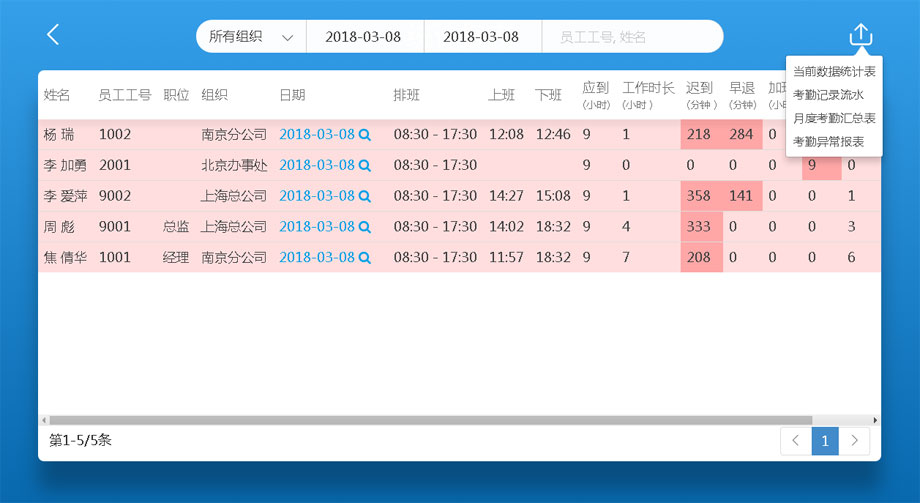Choose 考勤异常报表 export option
Viewport: 920px width, 503px height.
click(828, 142)
